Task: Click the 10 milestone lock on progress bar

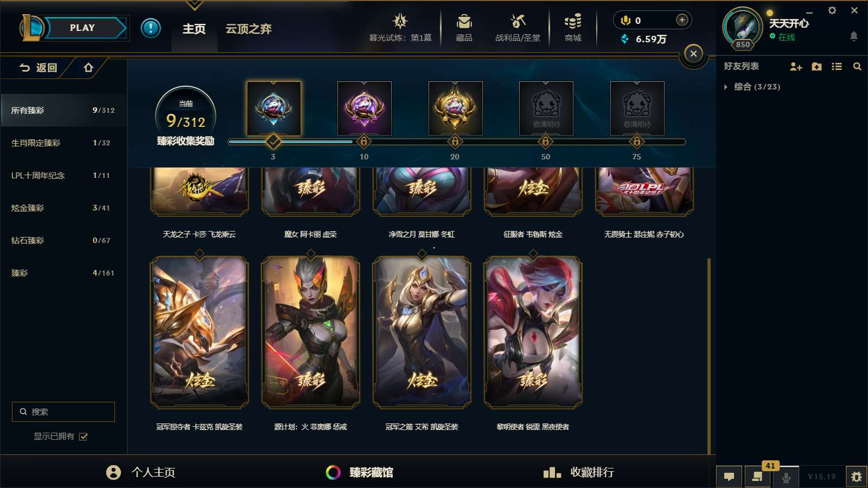Action: [x=364, y=142]
